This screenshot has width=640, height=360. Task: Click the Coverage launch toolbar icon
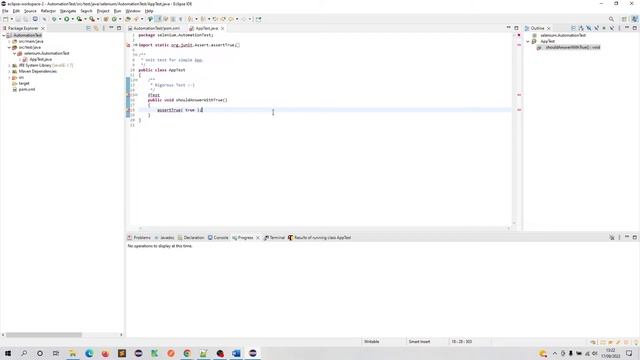[x=79, y=19]
